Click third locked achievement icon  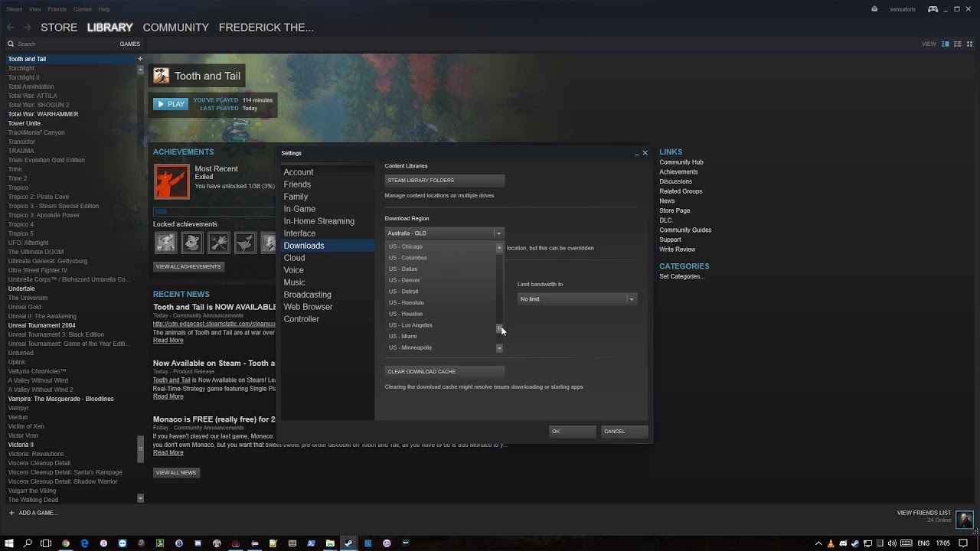218,243
